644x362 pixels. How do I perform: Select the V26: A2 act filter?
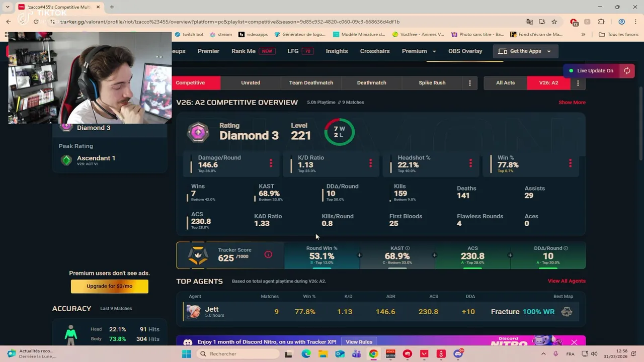[548, 83]
